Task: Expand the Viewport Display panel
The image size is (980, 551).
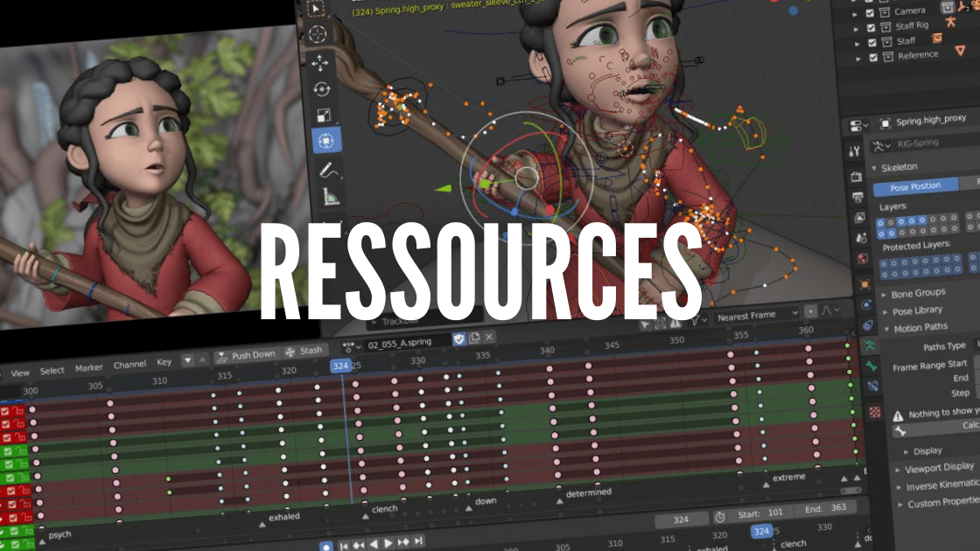Action: [898, 470]
